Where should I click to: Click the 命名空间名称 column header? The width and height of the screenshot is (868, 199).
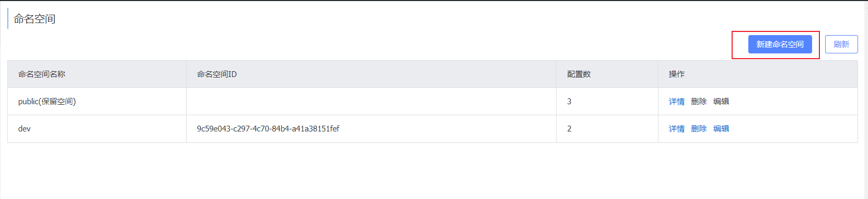pos(42,74)
